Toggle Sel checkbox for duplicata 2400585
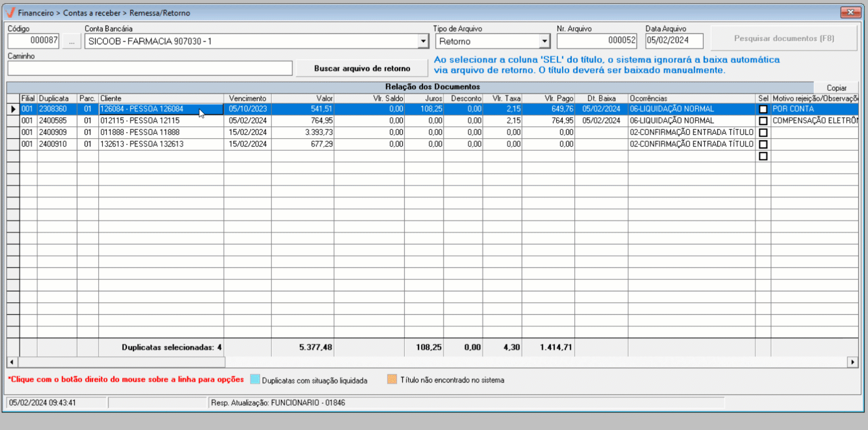Image resolution: width=868 pixels, height=430 pixels. pyautogui.click(x=762, y=121)
